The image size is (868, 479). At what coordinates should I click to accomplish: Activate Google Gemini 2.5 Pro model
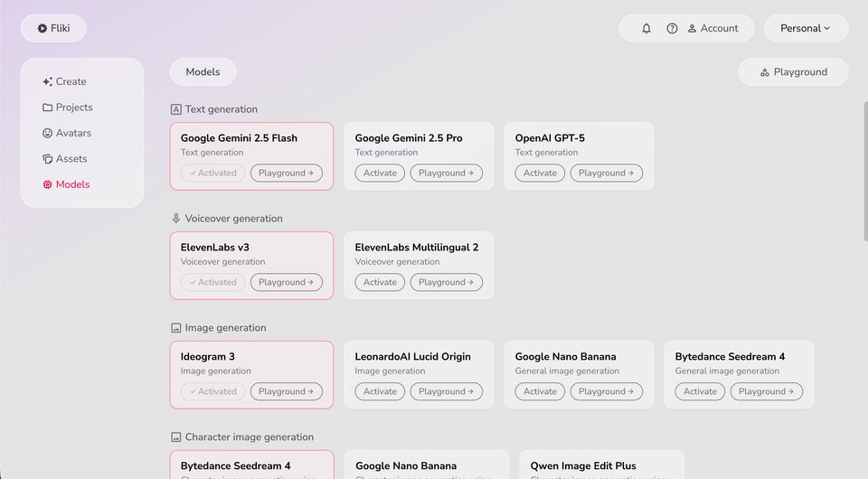[x=380, y=173]
